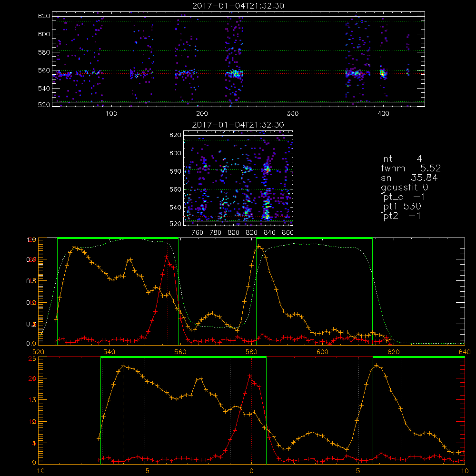
Task: Select the 'sn 35.84' readout
Action: (409, 178)
